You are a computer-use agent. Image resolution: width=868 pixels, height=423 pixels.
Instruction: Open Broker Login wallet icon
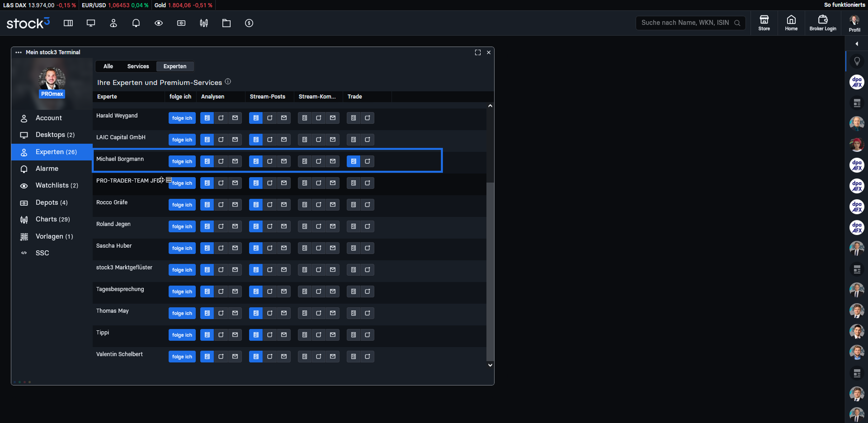point(822,23)
